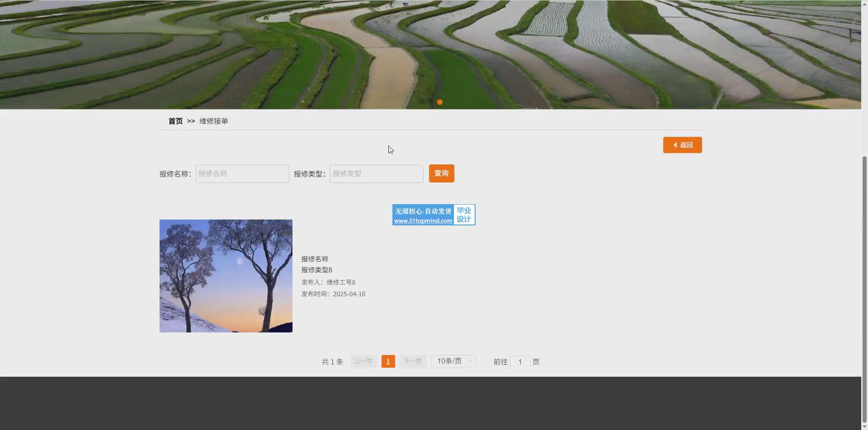Focus the 报修名称 search field

[x=242, y=174]
